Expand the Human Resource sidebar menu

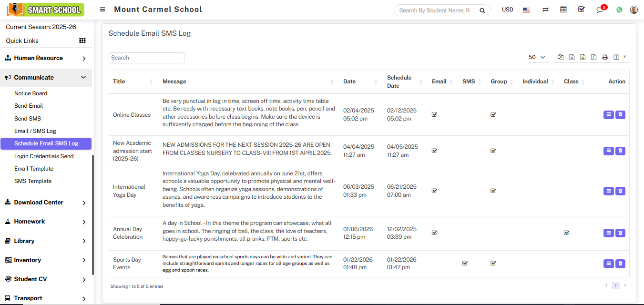46,58
